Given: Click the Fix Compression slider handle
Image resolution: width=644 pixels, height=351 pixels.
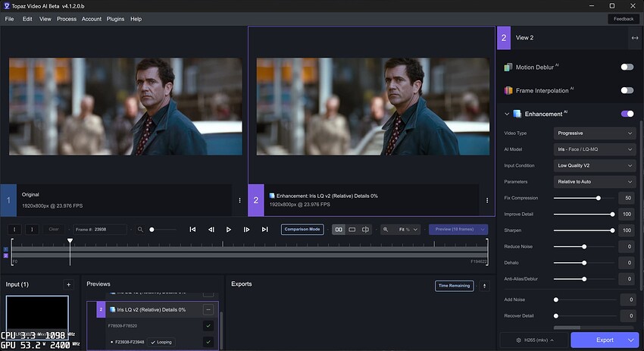Looking at the screenshot, I should tap(599, 198).
